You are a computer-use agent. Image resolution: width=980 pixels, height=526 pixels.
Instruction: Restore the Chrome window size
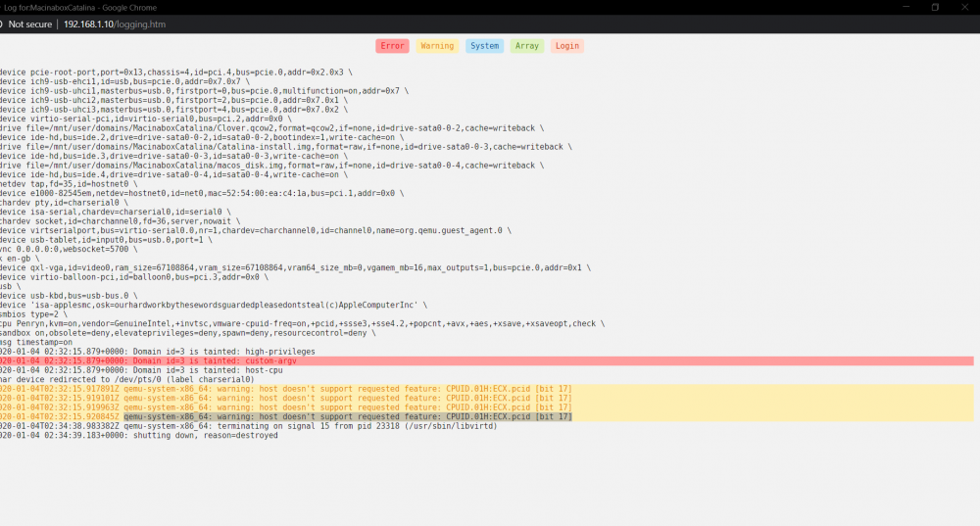tap(935, 7)
